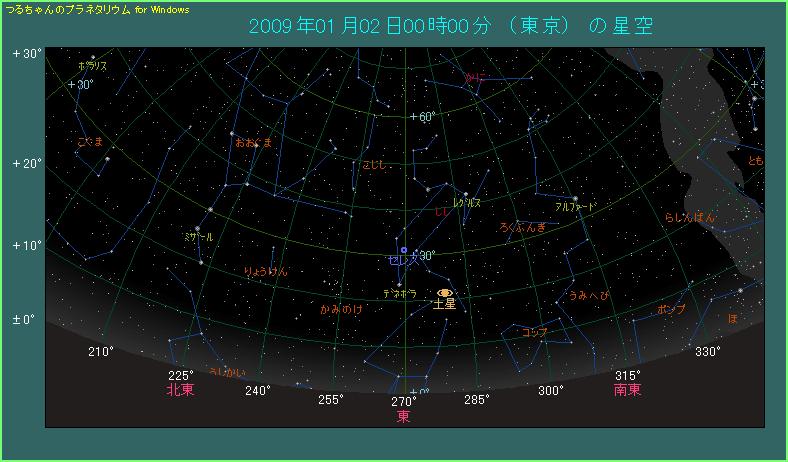Select the らしんばん constellation name
The image size is (788, 462).
(x=690, y=218)
